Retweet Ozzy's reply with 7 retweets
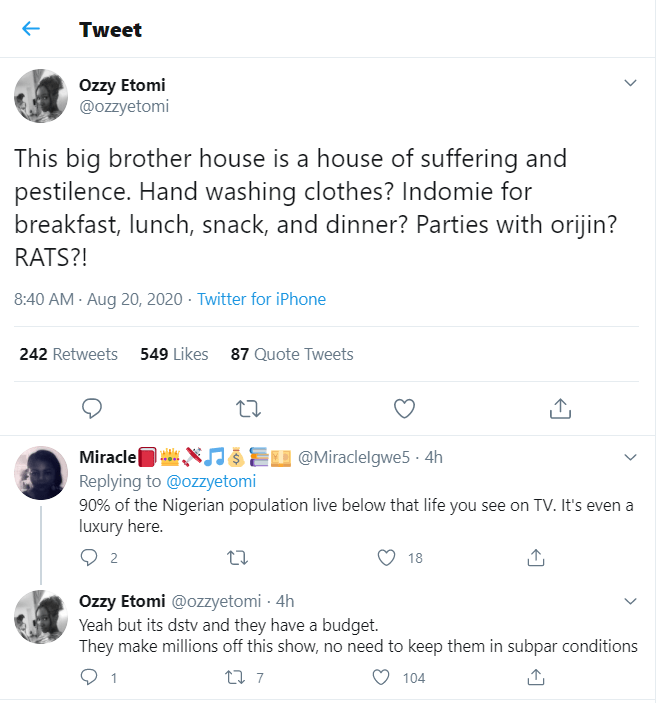This screenshot has width=657, height=703. point(237,678)
